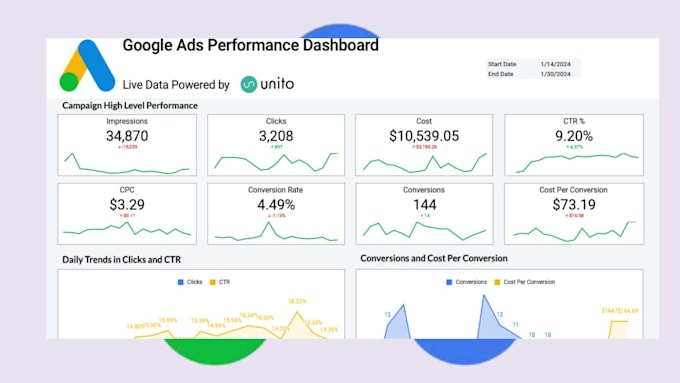Click the blue Clicks legend swatch
The width and height of the screenshot is (680, 383).
pyautogui.click(x=180, y=282)
